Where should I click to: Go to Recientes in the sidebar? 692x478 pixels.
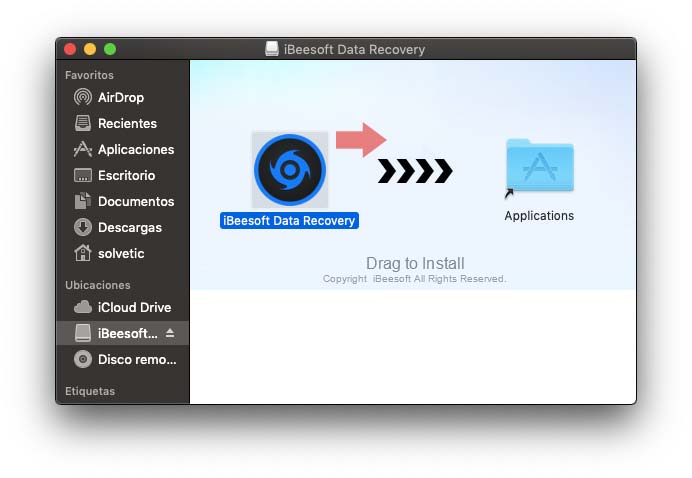click(x=123, y=123)
